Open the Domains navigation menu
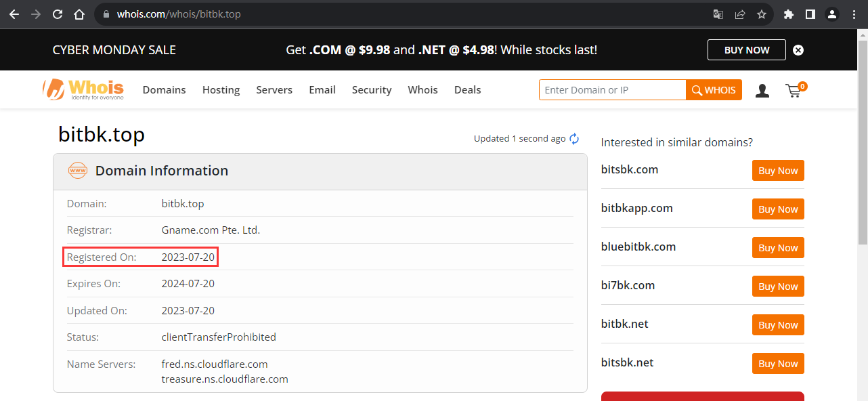 coord(164,90)
